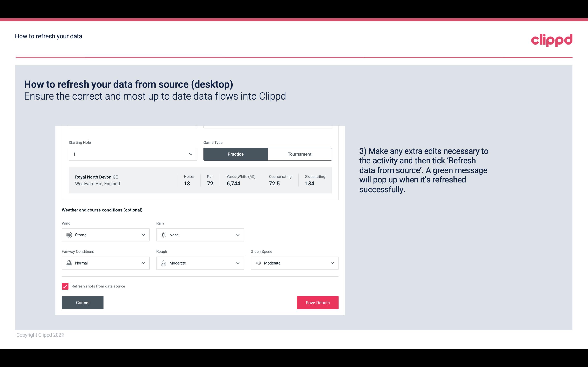Click the starting hole dropdown arrow

(x=190, y=154)
